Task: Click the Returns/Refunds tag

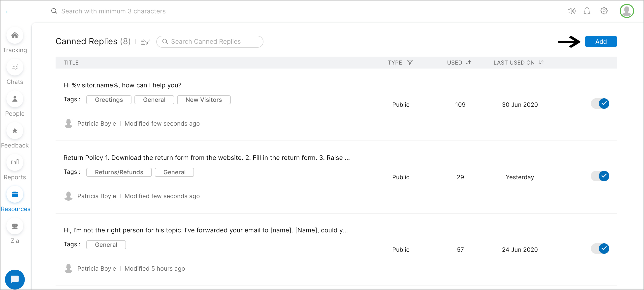Action: click(x=119, y=172)
